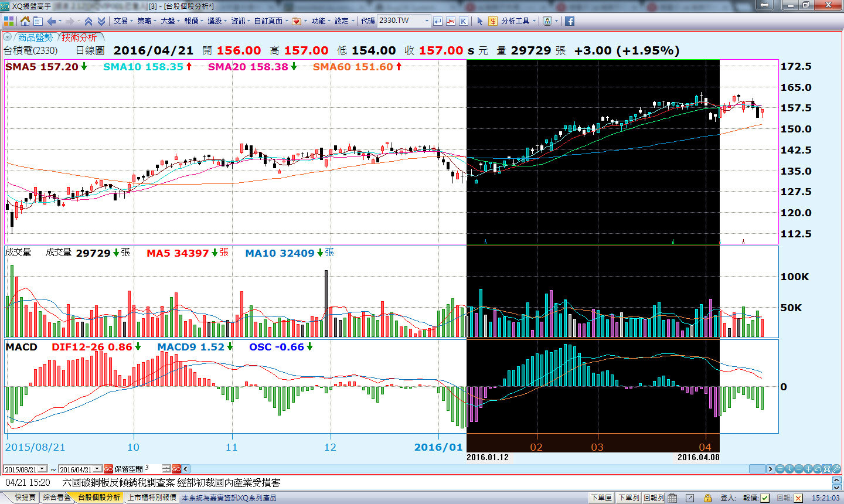Screen dimensions: 844x504
Task: Switch to the 商品盤勢 tab
Action: [x=35, y=37]
